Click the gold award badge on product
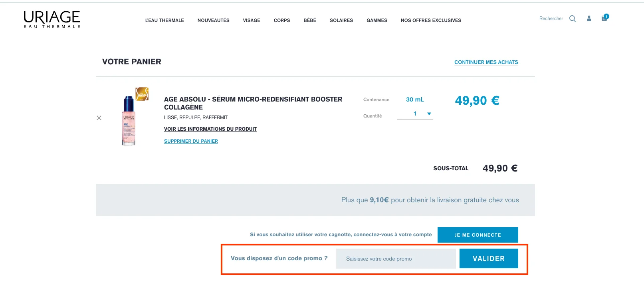644x285 pixels. 142,94
